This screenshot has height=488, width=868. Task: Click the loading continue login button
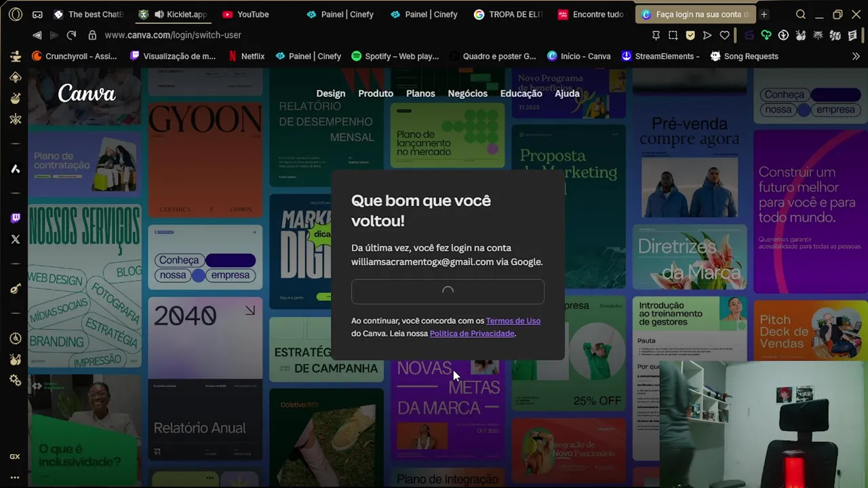coord(448,291)
